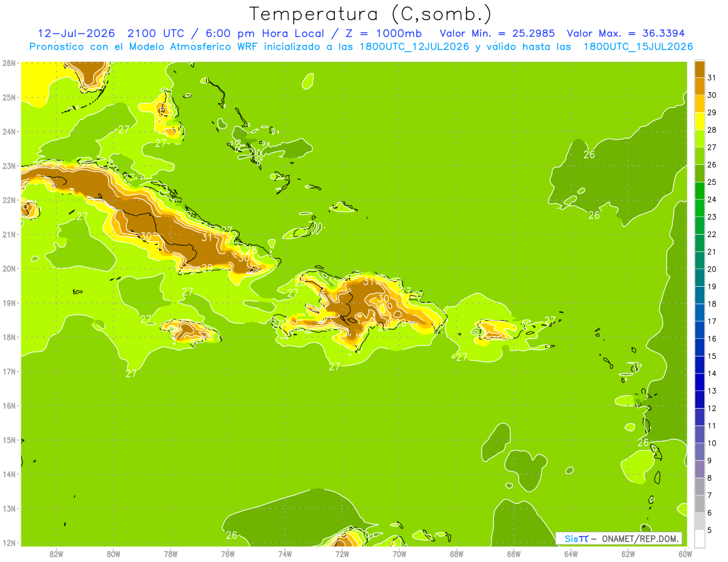The height and width of the screenshot is (562, 728).
Task: Click the date text '12-Jul-2026'
Action: [76, 33]
